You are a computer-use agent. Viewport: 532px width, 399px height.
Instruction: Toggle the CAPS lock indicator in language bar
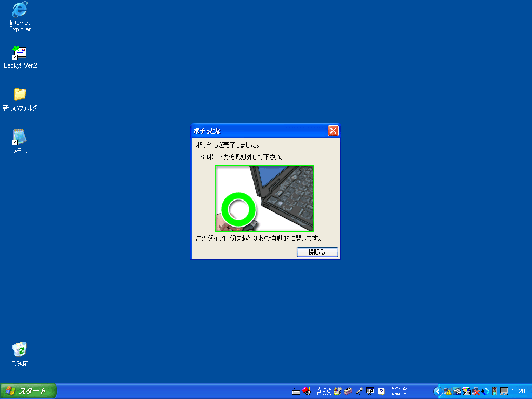pos(394,388)
